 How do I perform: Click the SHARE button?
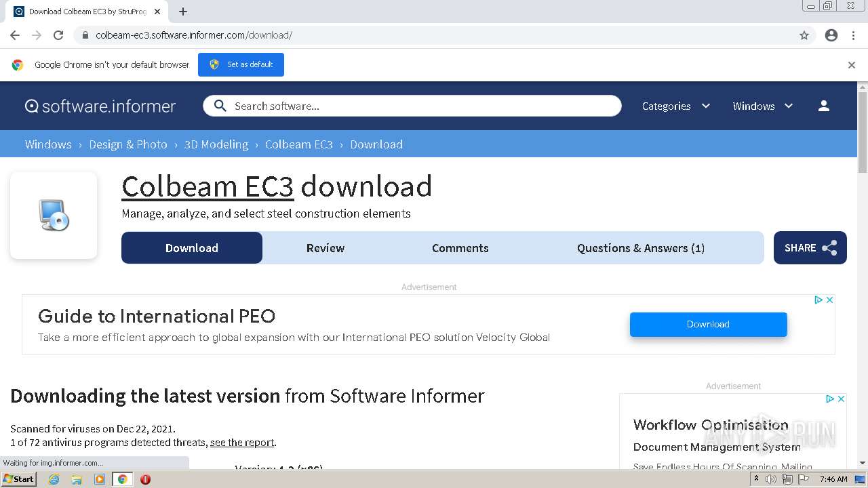810,248
